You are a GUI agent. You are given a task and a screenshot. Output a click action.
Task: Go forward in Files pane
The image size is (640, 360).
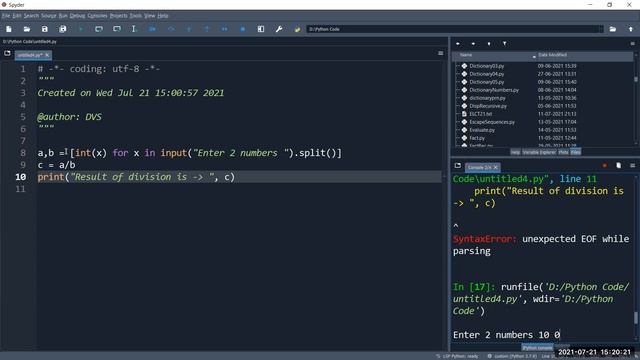coord(473,44)
